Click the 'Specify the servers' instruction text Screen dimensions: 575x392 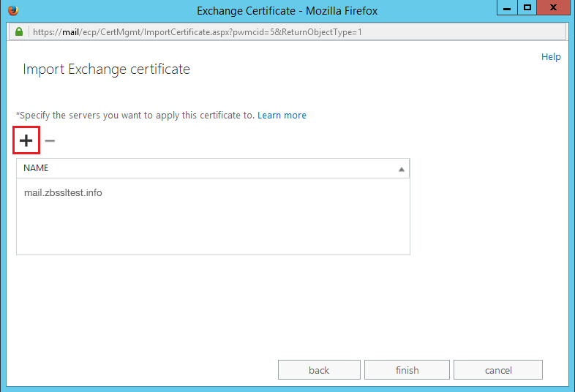(135, 116)
